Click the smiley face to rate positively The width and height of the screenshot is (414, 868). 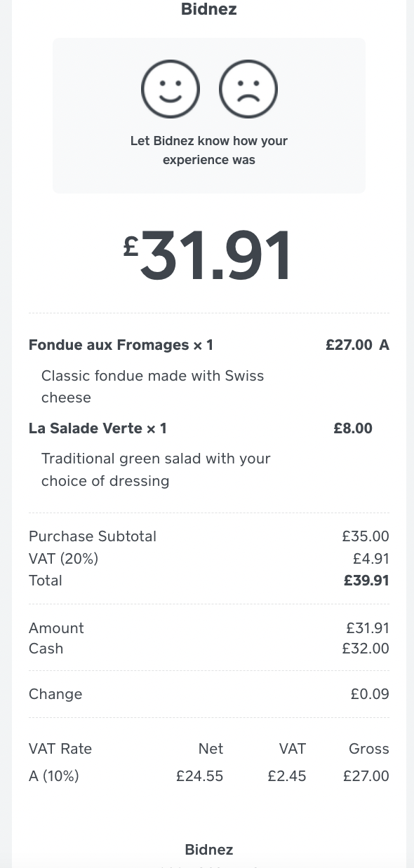point(171,89)
